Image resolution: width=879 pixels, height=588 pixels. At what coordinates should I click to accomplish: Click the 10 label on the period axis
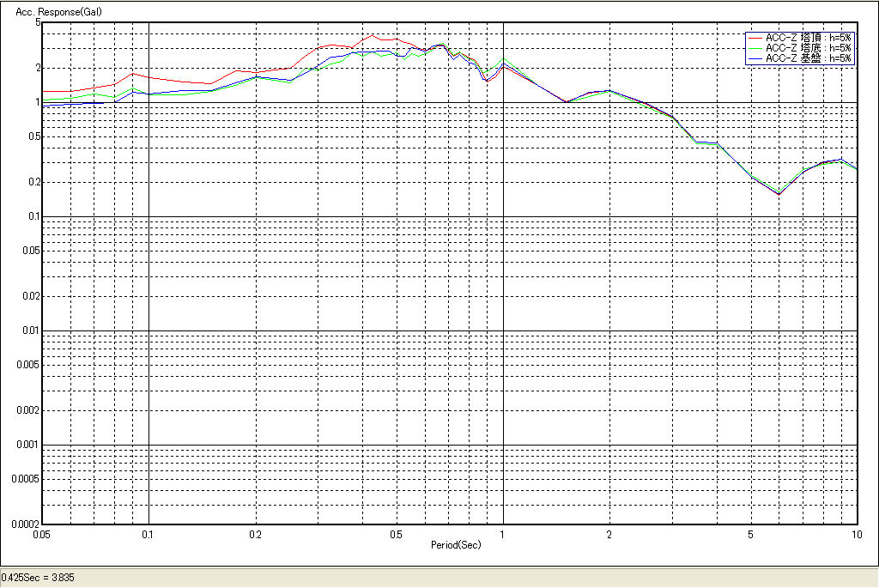[856, 534]
